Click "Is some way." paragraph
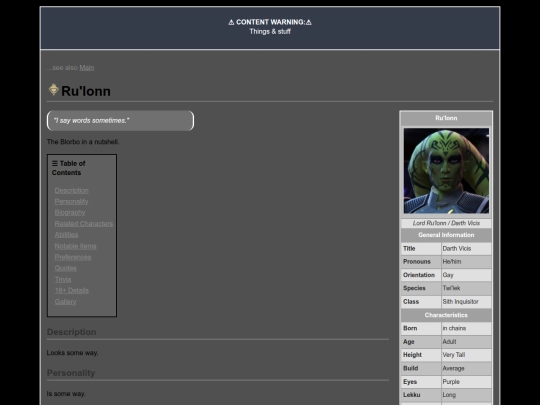This screenshot has width=540, height=405. 66,394
